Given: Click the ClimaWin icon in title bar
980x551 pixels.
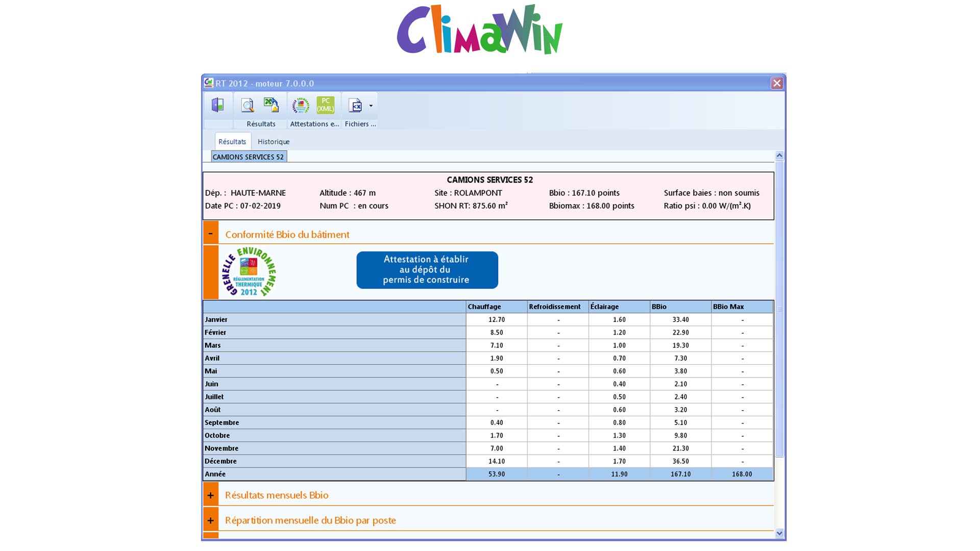Looking at the screenshot, I should click(209, 83).
